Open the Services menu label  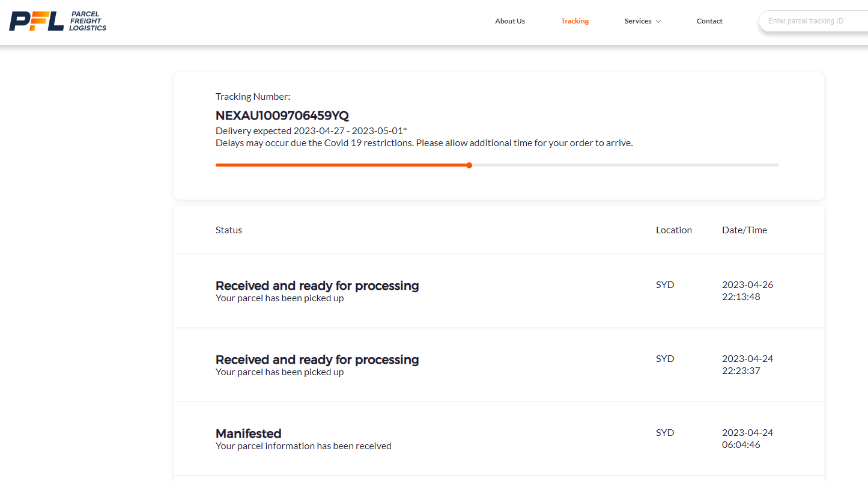point(637,21)
